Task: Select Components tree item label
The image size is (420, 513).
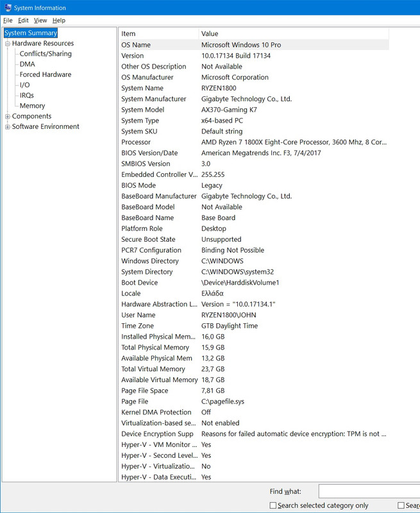Action: click(x=31, y=116)
